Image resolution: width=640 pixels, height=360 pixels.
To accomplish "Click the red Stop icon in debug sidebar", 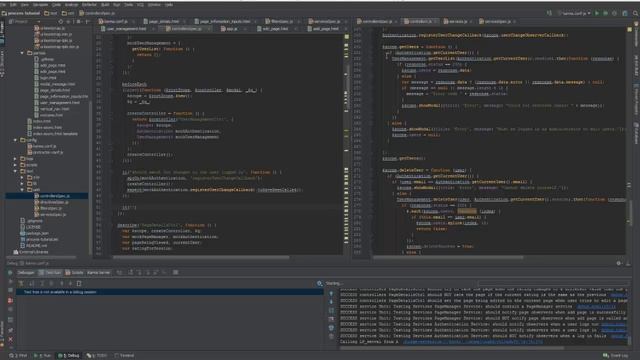I will click(10, 300).
